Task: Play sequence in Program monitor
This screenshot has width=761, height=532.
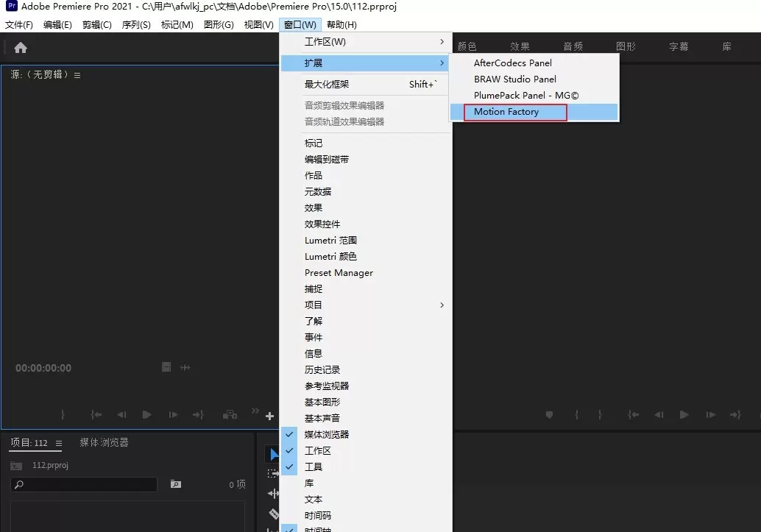Action: [x=684, y=414]
